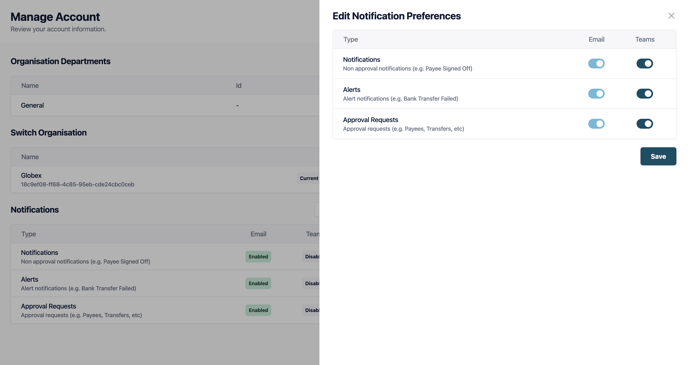The width and height of the screenshot is (688, 365).
Task: Select the Globex organisation row
Action: tap(165, 179)
